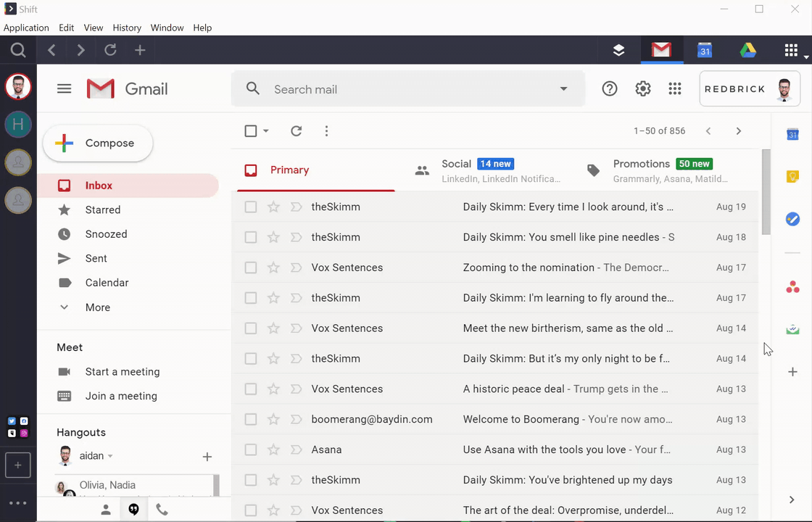Open the Shift layers stack icon

[x=619, y=50]
